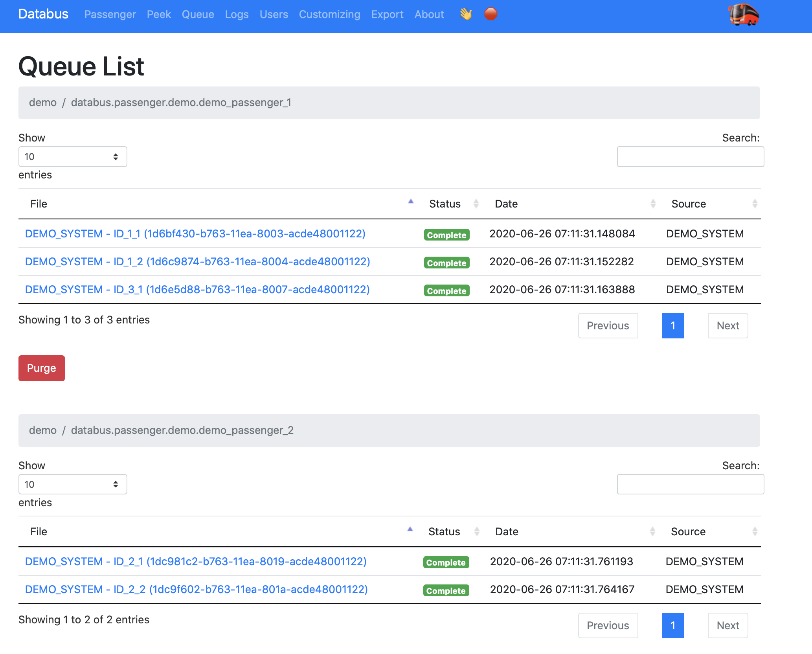The width and height of the screenshot is (812, 654).
Task: Open the Passenger menu item
Action: pos(110,15)
